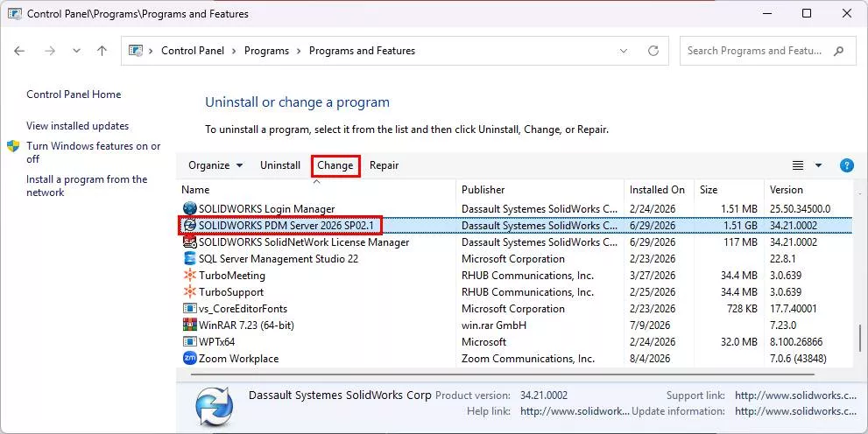Select the Zoom Workplace row name
The width and height of the screenshot is (868, 434).
point(238,358)
